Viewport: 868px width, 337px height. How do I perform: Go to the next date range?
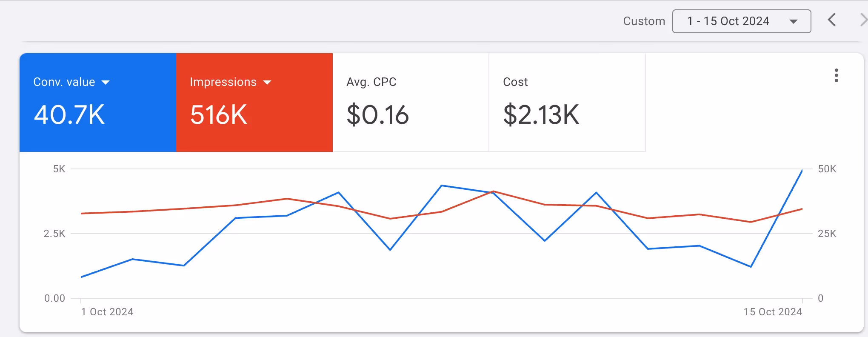(863, 20)
